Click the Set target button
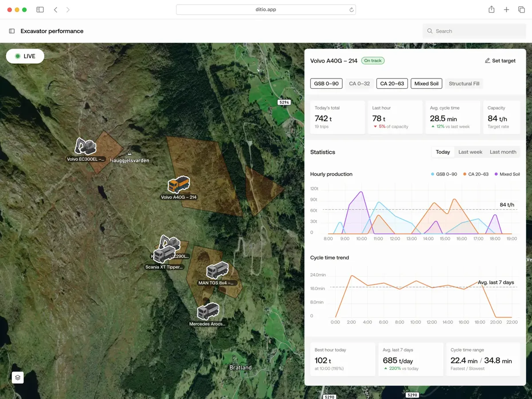Viewport: 532px width, 399px height. pos(500,61)
